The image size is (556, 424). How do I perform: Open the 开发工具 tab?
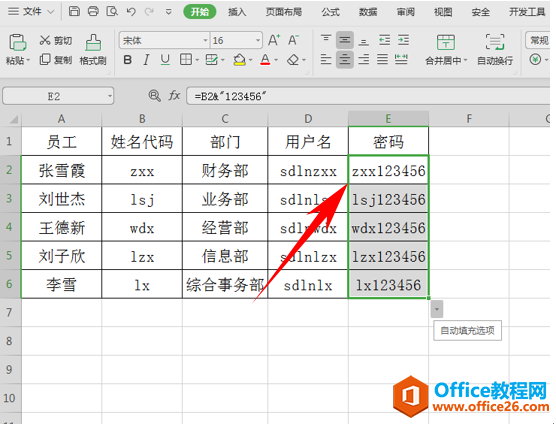527,12
